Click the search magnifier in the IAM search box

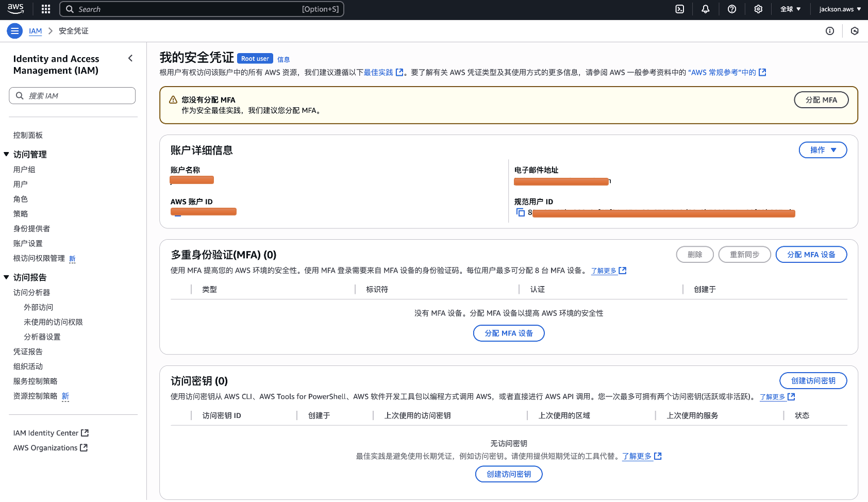pyautogui.click(x=20, y=95)
